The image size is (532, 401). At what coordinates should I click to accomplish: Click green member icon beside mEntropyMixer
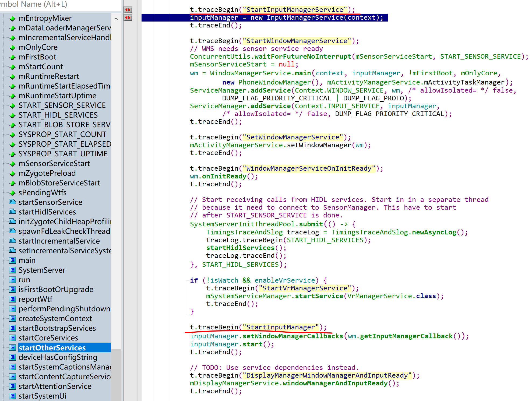[x=12, y=19]
